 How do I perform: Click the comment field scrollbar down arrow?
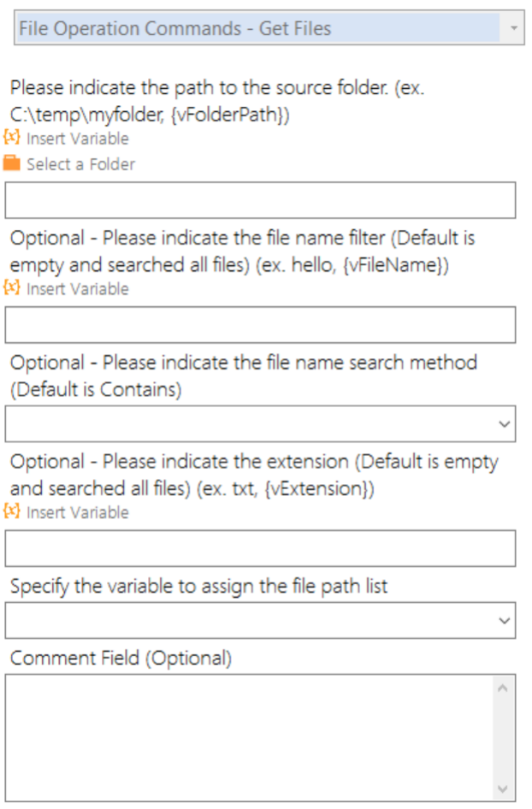pos(503,788)
